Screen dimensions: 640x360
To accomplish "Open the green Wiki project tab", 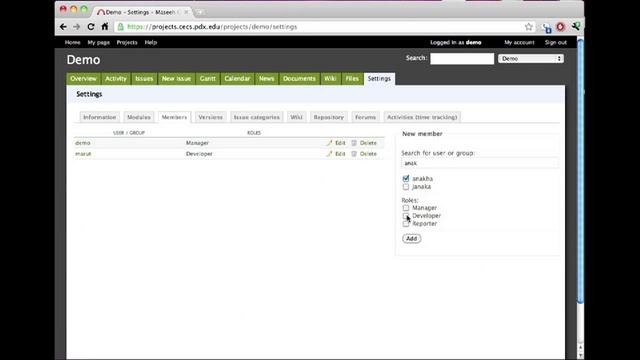I will click(x=330, y=79).
